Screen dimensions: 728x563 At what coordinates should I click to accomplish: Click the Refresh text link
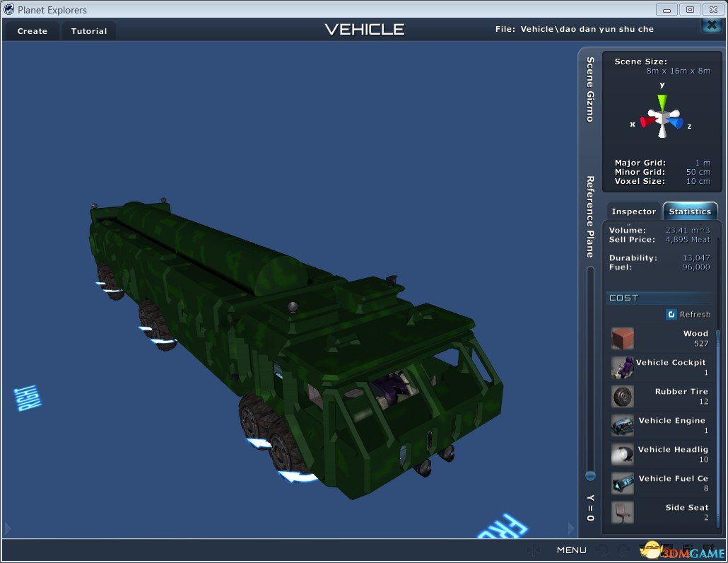tap(695, 315)
